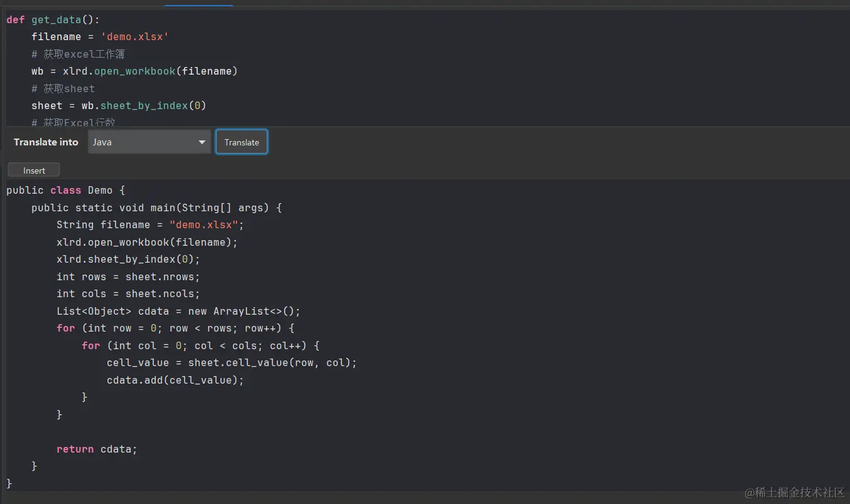Place cursor on "public class Demo" line

click(66, 191)
